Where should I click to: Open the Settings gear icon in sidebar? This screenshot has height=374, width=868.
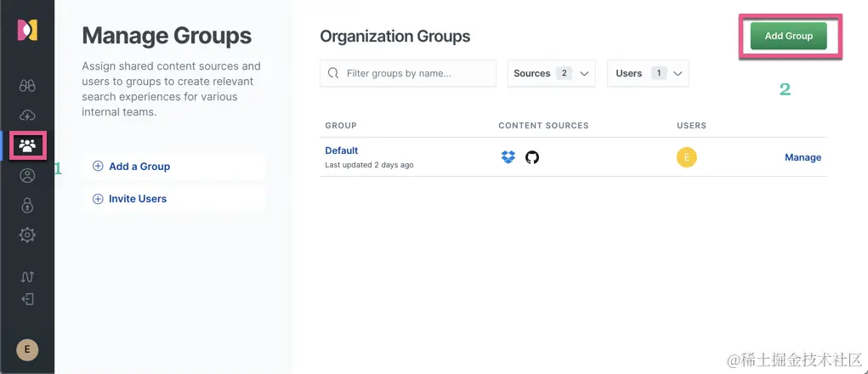click(x=27, y=235)
